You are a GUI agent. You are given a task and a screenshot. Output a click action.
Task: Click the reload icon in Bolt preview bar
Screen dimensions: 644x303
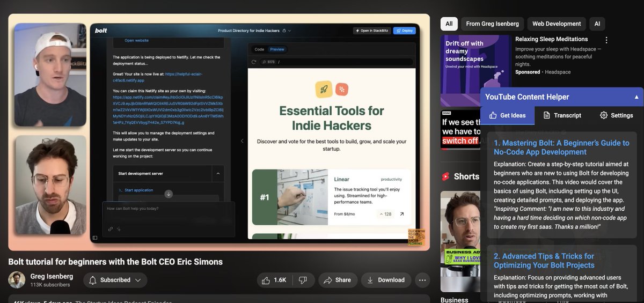coord(254,62)
